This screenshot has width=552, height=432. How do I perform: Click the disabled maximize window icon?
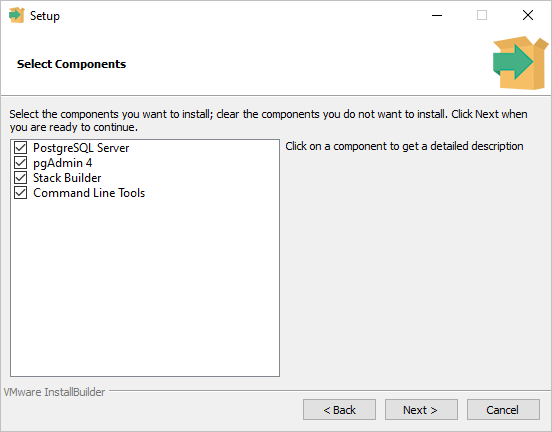(482, 15)
